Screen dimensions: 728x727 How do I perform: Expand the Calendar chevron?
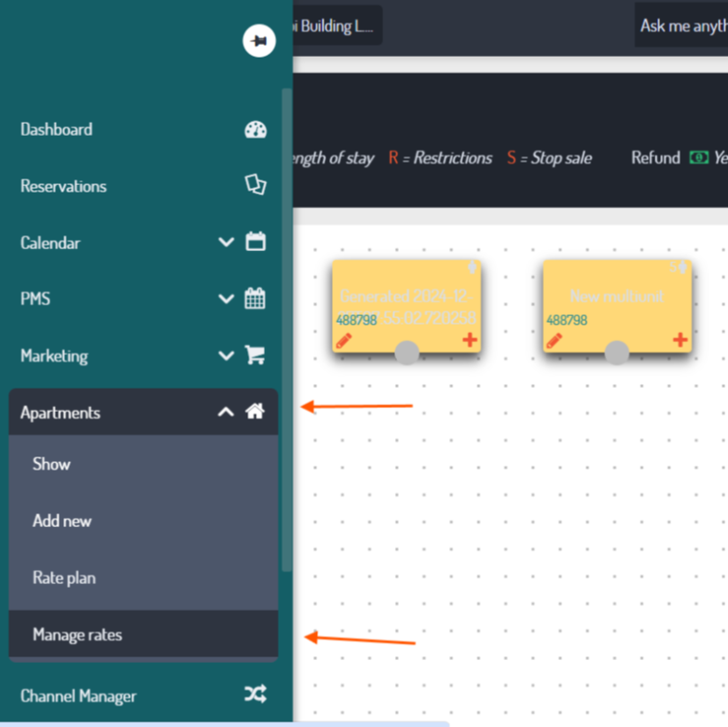coord(226,242)
